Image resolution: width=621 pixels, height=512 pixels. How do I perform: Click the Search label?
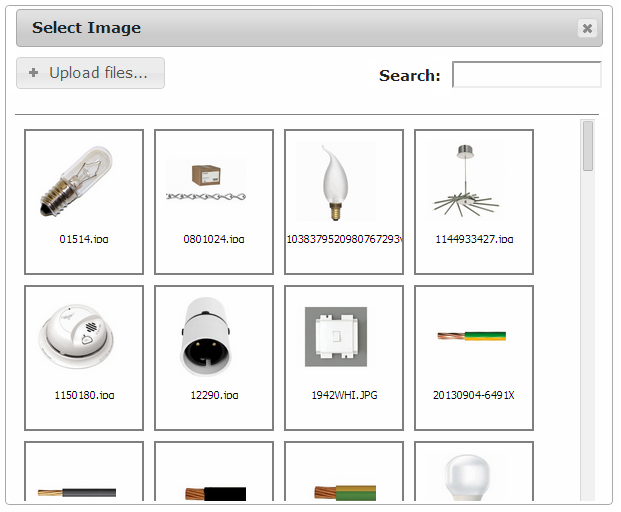[x=410, y=76]
